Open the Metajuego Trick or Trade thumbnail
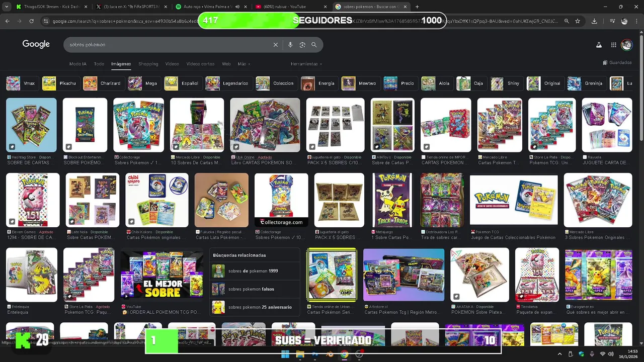 click(x=392, y=200)
